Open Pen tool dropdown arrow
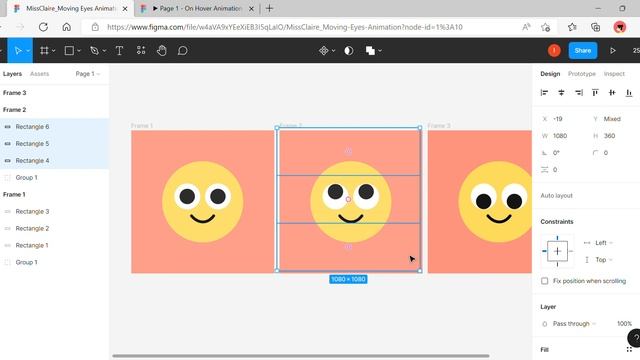The width and height of the screenshot is (640, 360). pyautogui.click(x=104, y=51)
